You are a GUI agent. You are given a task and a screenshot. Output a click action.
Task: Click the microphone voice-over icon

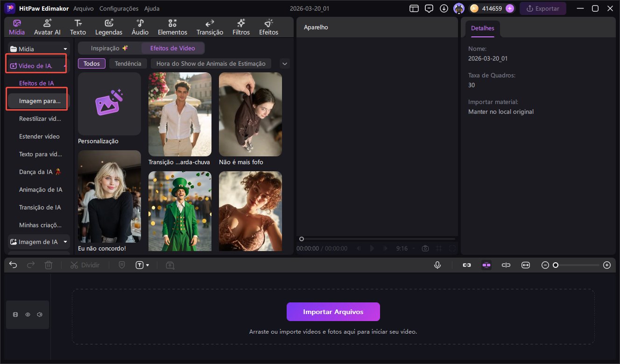(437, 265)
